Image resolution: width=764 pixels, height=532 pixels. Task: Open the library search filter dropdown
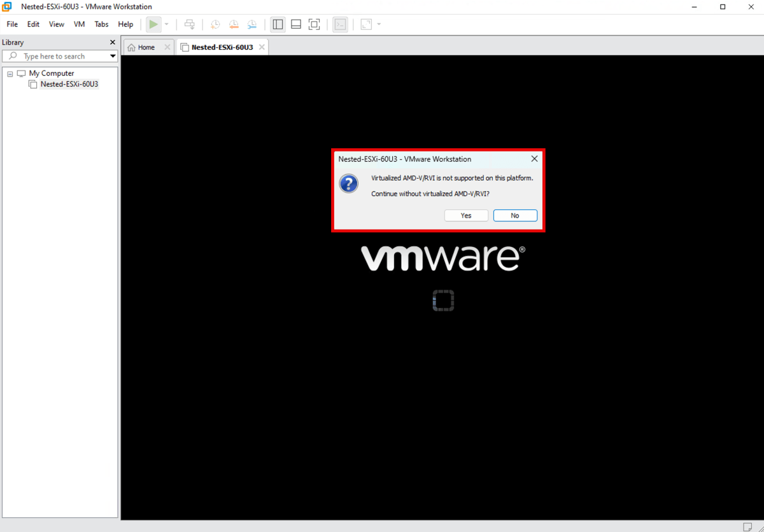[113, 56]
